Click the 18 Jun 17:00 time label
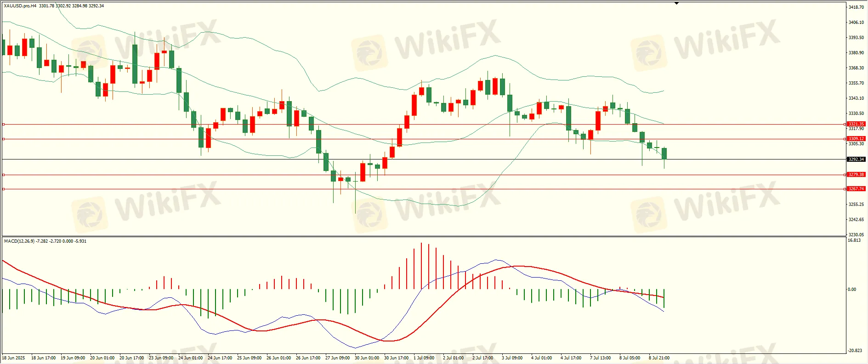The image size is (868, 364). point(44,358)
